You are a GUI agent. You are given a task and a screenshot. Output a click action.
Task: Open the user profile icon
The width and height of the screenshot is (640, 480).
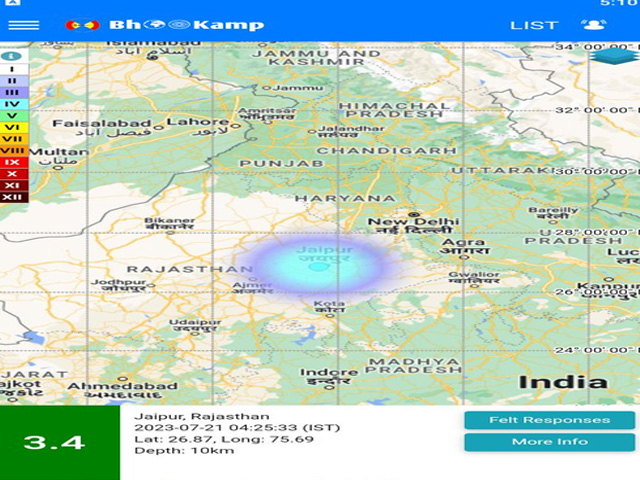click(x=593, y=25)
